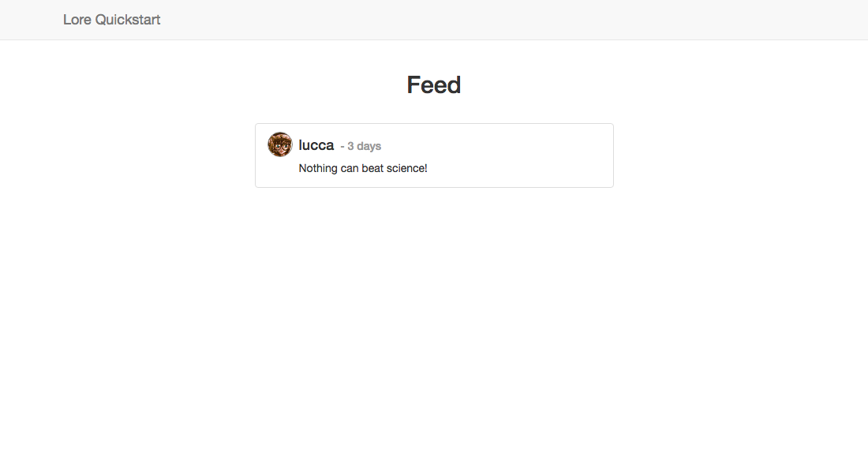Screen dimensions: 868x453
Task: Click the bottom border of lucca's tweet card
Action: [434, 187]
